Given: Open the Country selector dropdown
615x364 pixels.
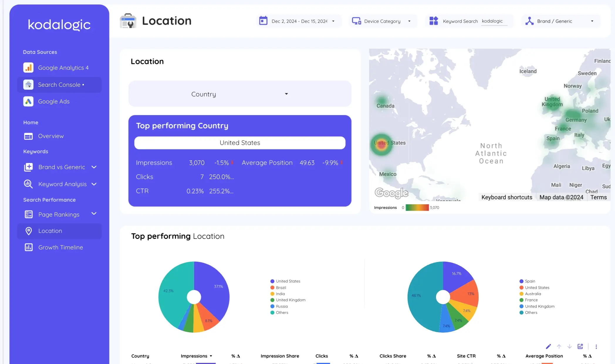Looking at the screenshot, I should point(240,93).
